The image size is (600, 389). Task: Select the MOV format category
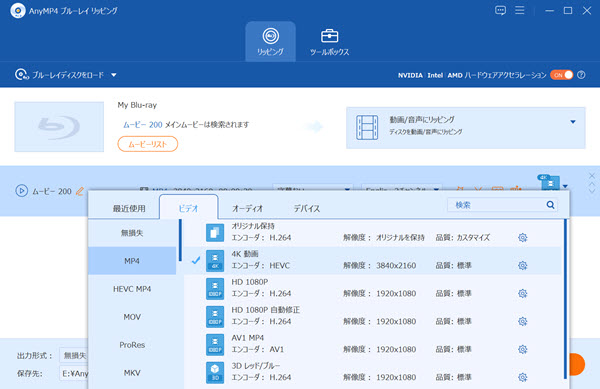132,317
